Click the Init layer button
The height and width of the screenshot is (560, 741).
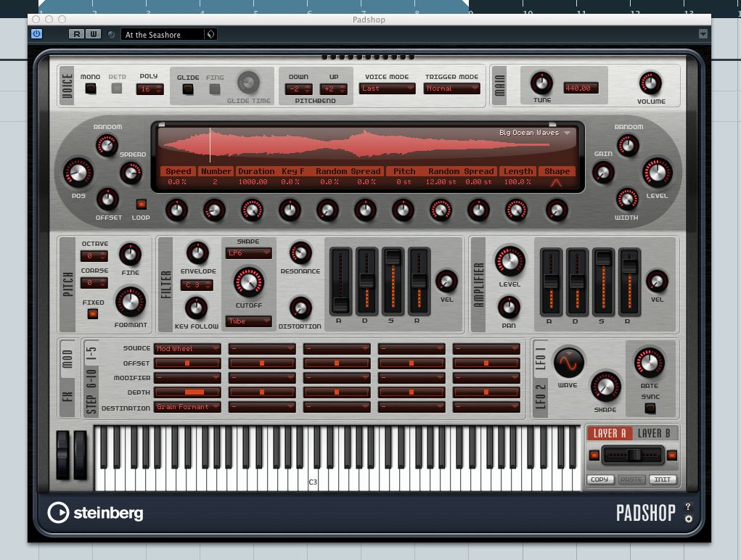[663, 479]
